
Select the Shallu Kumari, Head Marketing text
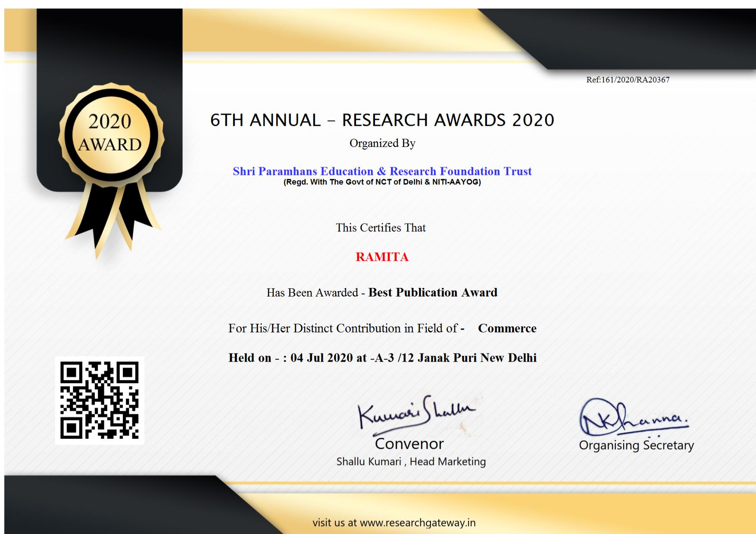pos(411,462)
